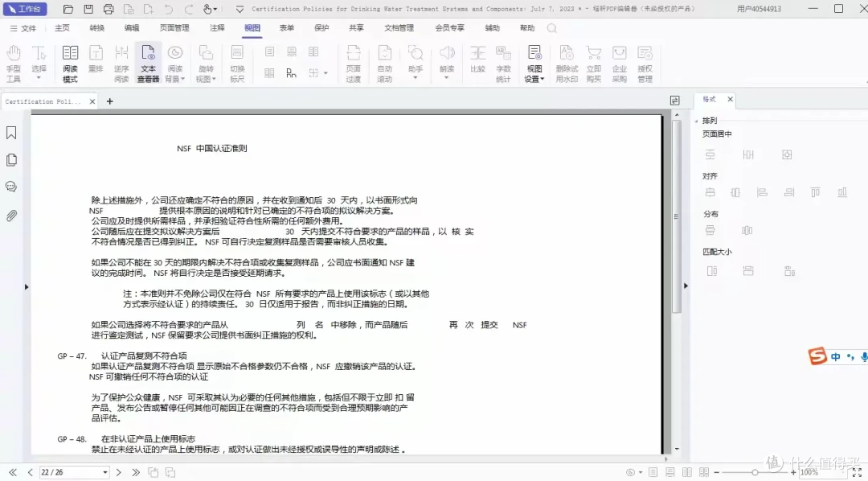The height and width of the screenshot is (481, 868).
Task: Click the search magnifier in ribbon tabs
Action: click(x=552, y=27)
